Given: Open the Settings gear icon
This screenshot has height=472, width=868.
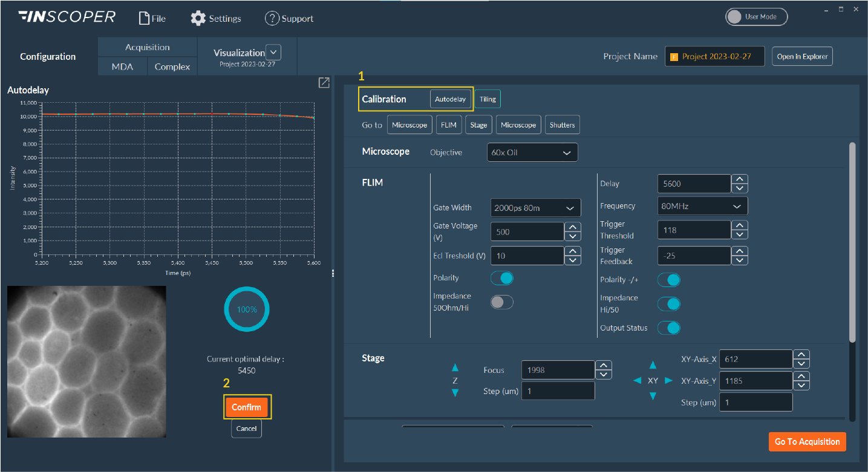Looking at the screenshot, I should pos(198,18).
